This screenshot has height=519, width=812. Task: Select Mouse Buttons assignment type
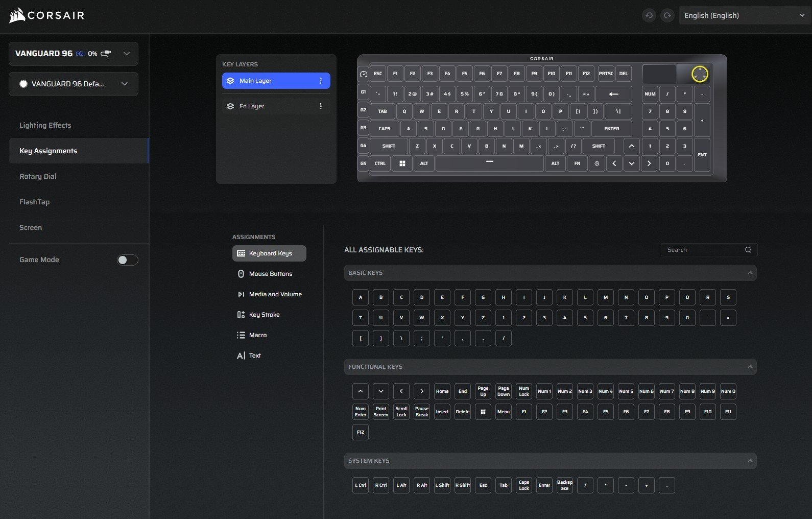pyautogui.click(x=269, y=274)
